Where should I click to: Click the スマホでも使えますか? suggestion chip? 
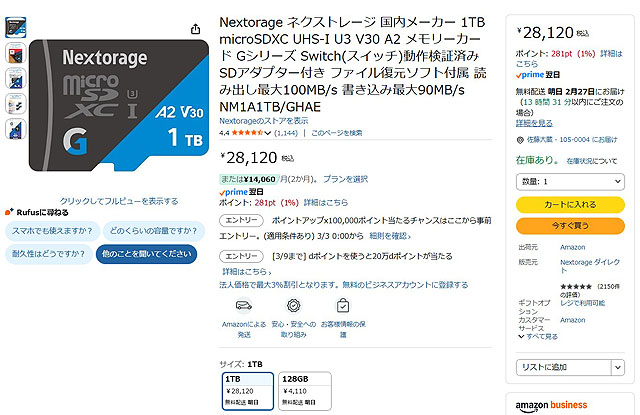point(52,231)
